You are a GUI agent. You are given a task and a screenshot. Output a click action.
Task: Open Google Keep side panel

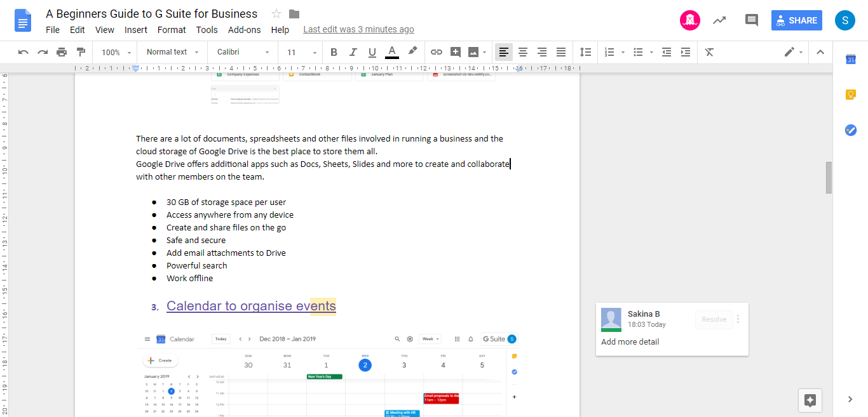pyautogui.click(x=851, y=95)
